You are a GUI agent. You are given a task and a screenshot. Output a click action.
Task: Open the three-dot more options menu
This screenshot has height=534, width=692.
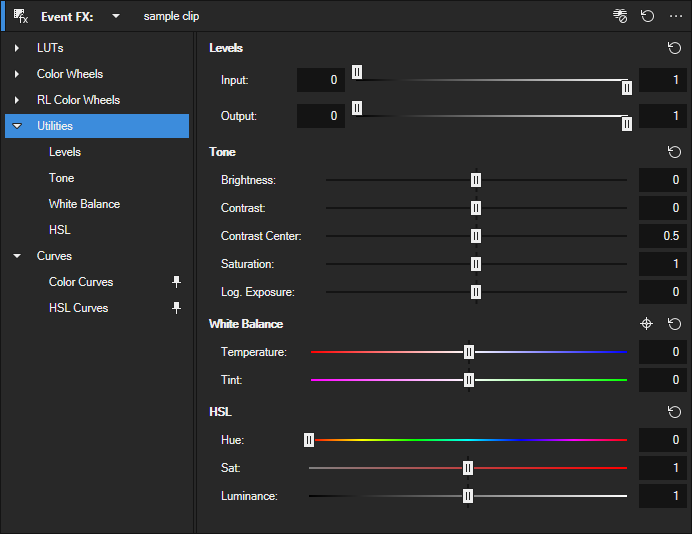click(675, 16)
